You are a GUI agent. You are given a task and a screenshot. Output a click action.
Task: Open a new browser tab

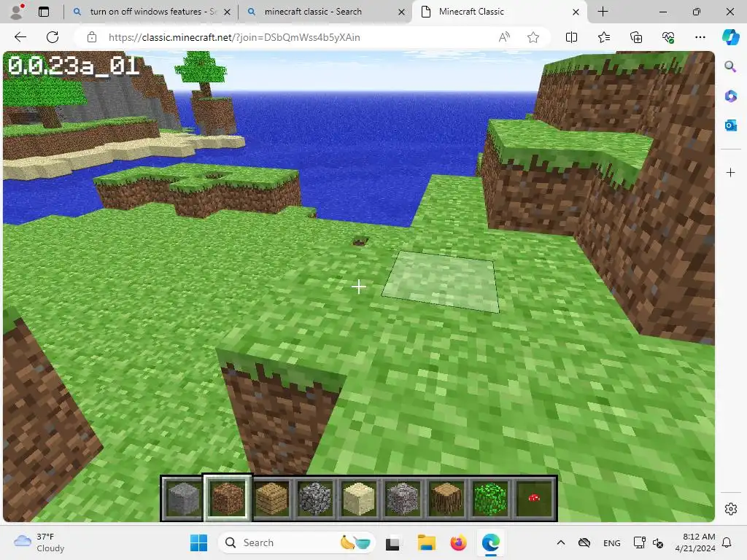(x=603, y=12)
